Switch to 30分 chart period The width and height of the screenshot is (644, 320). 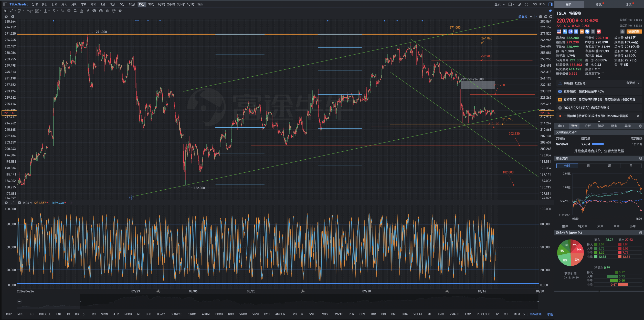click(151, 4)
